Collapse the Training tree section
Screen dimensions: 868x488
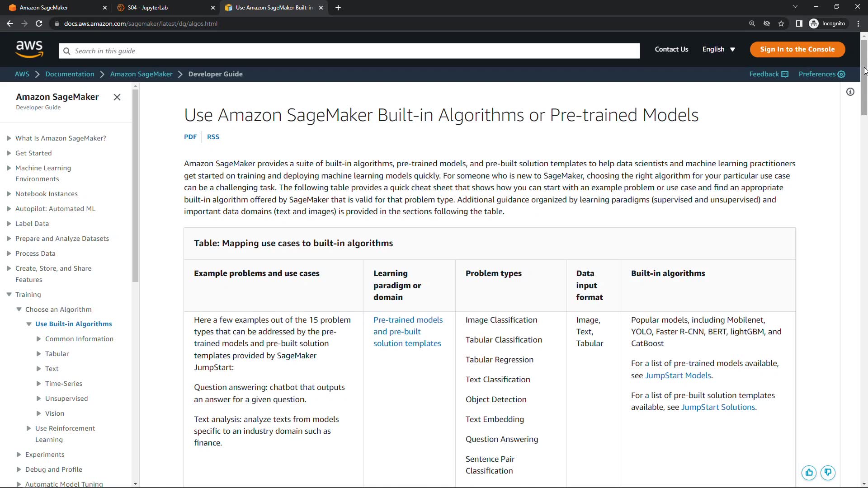9,295
